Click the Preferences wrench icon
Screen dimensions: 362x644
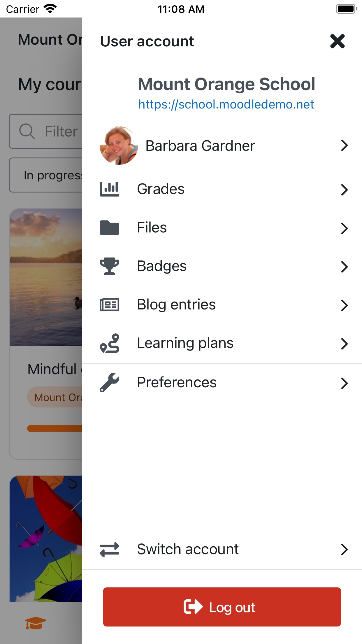[109, 382]
